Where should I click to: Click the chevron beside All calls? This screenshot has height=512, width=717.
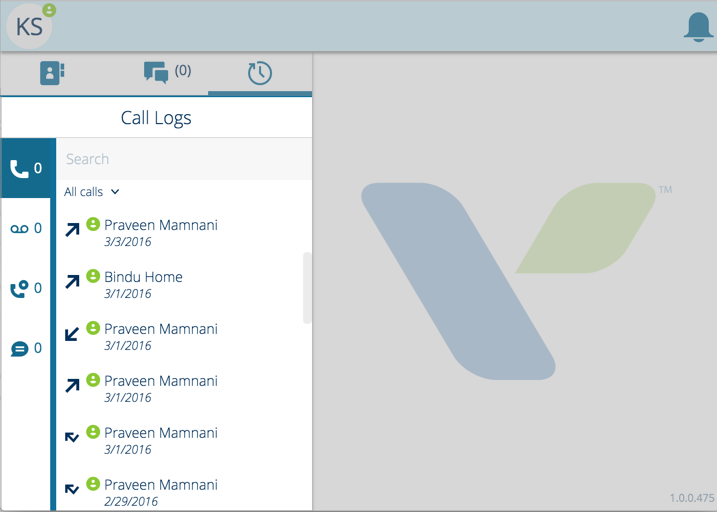coord(115,192)
